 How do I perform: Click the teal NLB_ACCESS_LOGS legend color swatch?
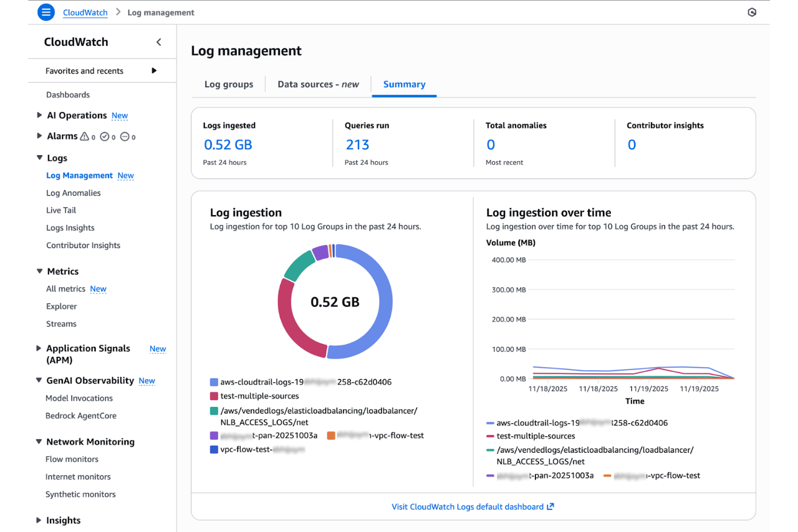coord(213,410)
